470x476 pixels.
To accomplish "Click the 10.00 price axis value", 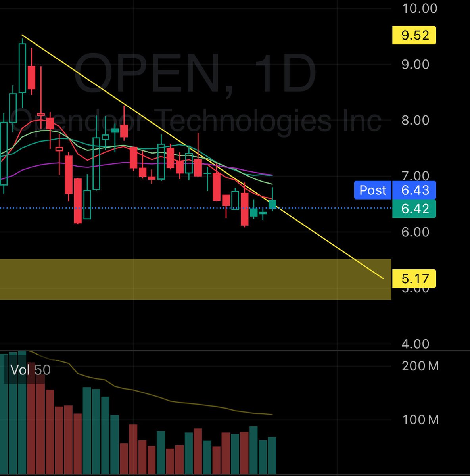I will click(420, 8).
